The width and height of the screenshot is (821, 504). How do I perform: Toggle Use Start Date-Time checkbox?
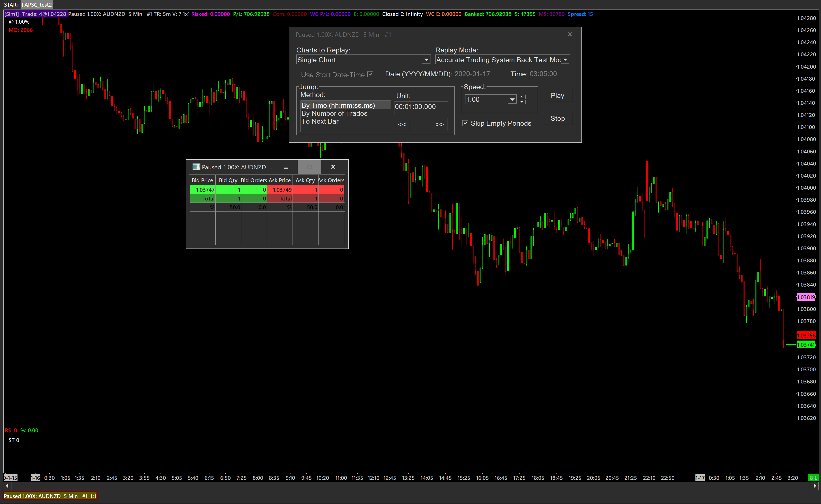point(370,74)
